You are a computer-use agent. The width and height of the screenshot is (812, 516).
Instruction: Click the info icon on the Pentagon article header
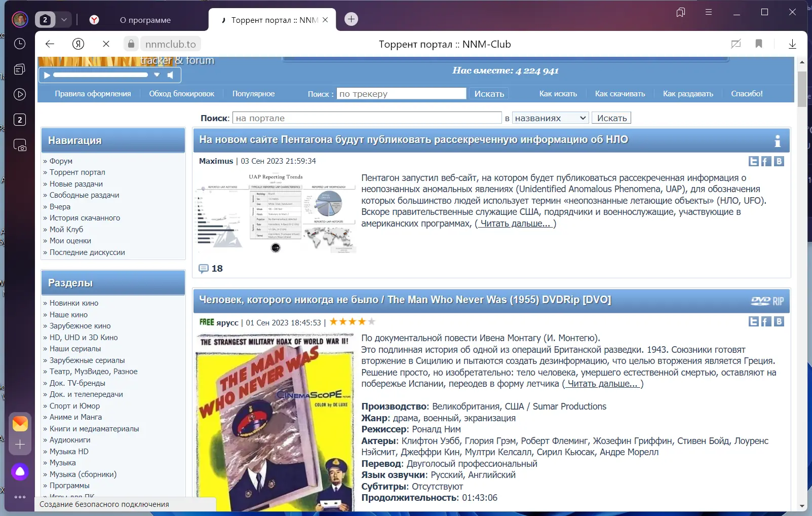[x=778, y=141]
